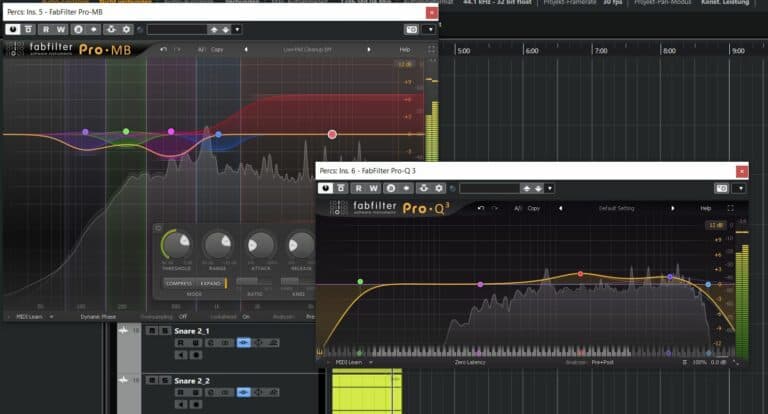
Task: Load next host preset in Pro-MB window
Action: coord(225,30)
